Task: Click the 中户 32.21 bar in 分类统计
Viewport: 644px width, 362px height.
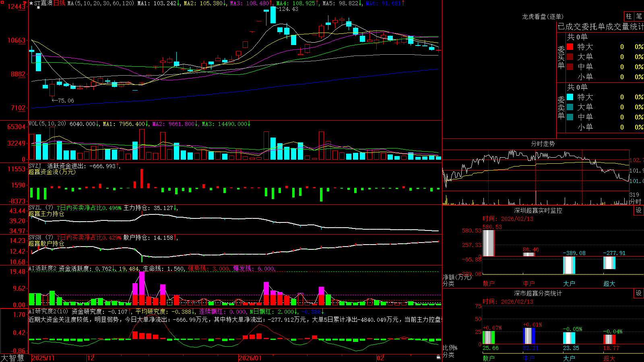Action: tap(529, 336)
